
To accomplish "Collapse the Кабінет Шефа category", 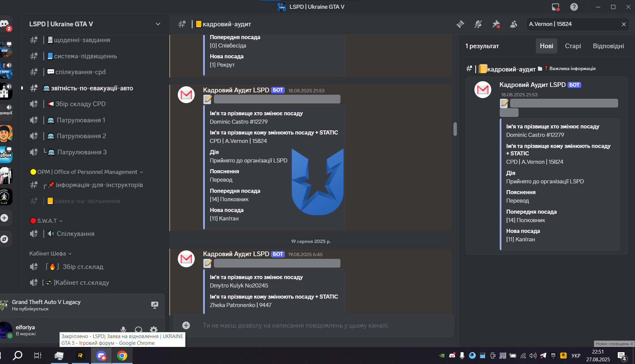I will 51,253.
